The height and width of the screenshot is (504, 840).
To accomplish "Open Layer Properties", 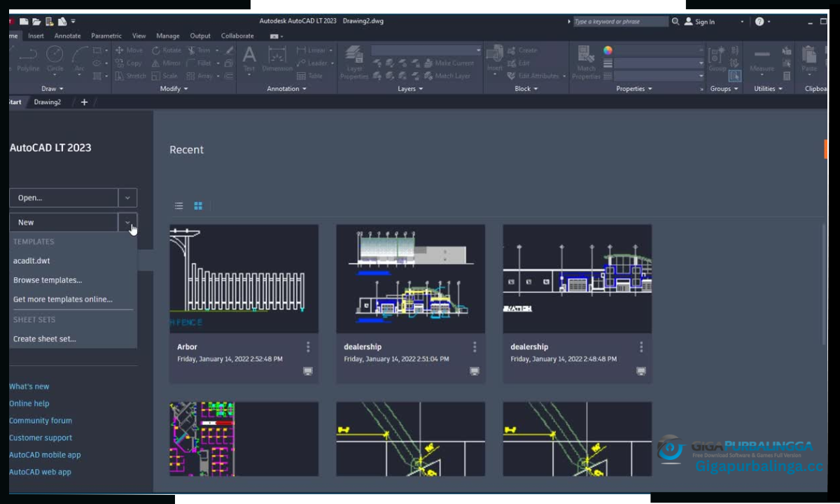I will pos(354,62).
